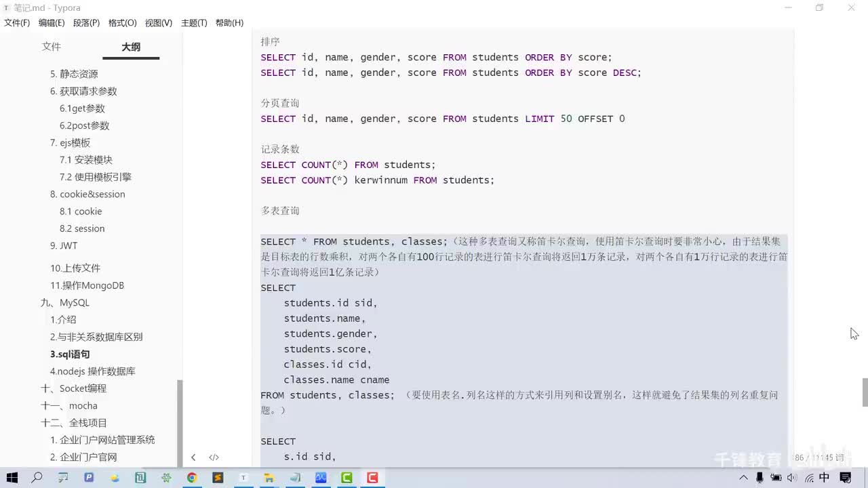The height and width of the screenshot is (488, 868).
Task: Switch sidebar to the 文件 tab
Action: click(52, 47)
